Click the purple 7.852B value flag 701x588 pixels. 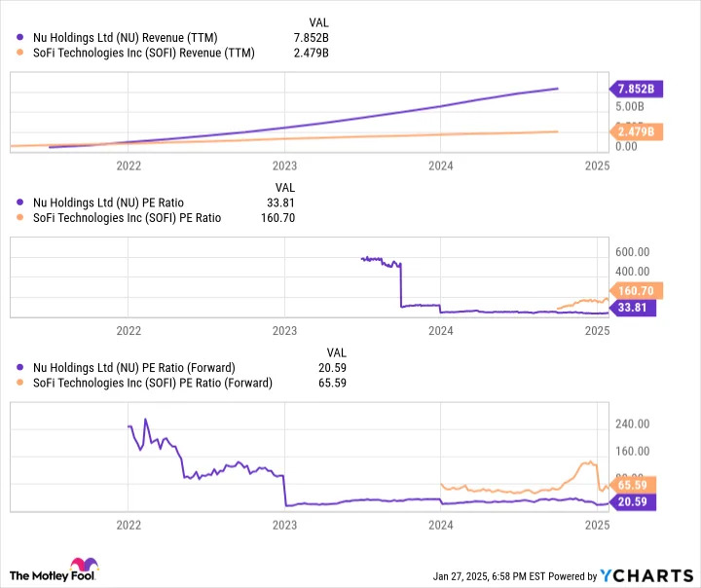tap(636, 89)
